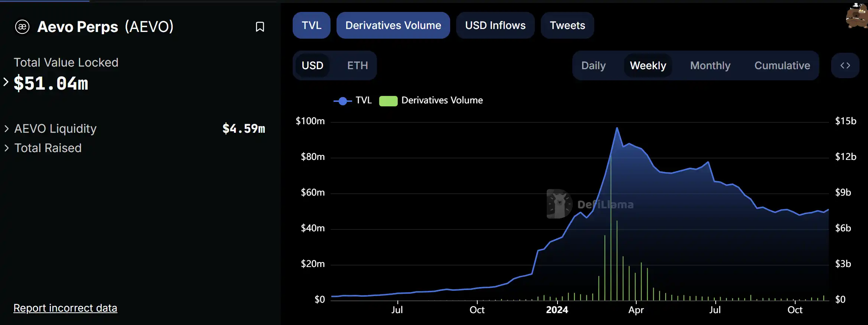Enable the Tweets chart metric
This screenshot has height=325, width=868.
(567, 25)
